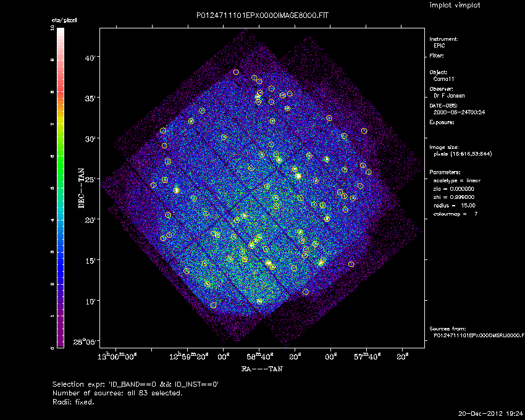
Task: Click the 'RA---TAN' axis label
Action: [262, 369]
